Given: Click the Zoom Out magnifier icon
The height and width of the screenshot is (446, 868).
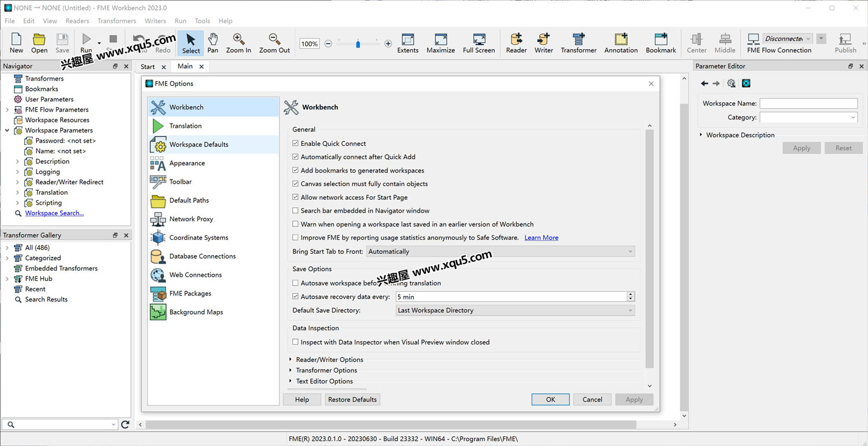Looking at the screenshot, I should click(274, 39).
